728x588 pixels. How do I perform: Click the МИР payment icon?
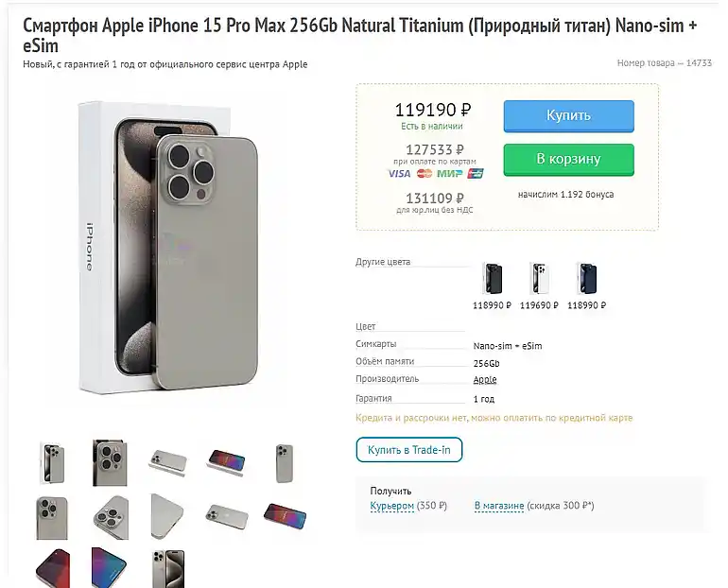tap(449, 174)
